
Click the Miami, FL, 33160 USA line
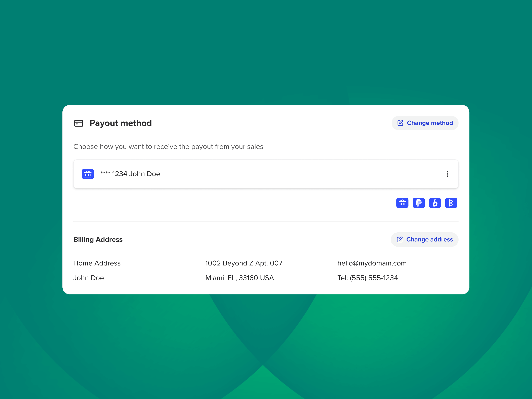coord(240,278)
